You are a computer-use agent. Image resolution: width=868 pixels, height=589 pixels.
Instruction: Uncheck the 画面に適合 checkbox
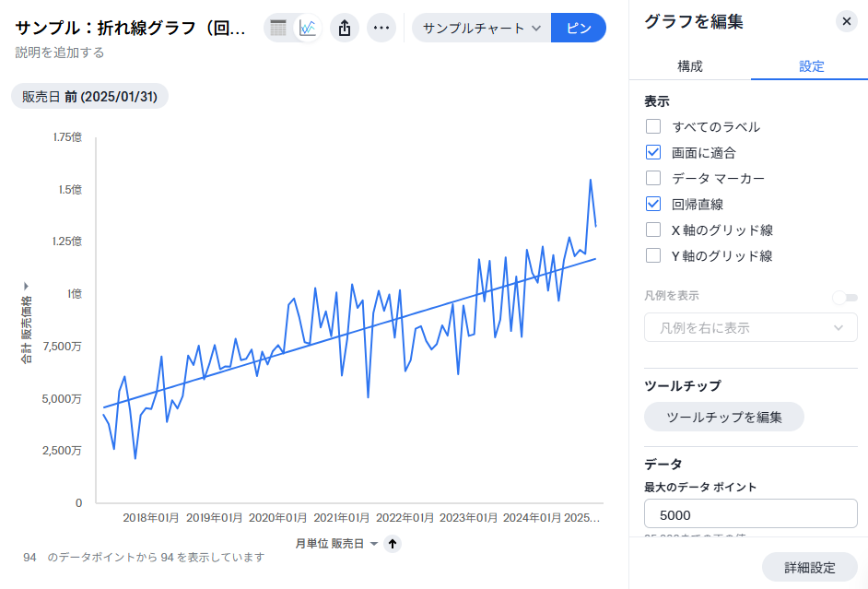(x=653, y=152)
